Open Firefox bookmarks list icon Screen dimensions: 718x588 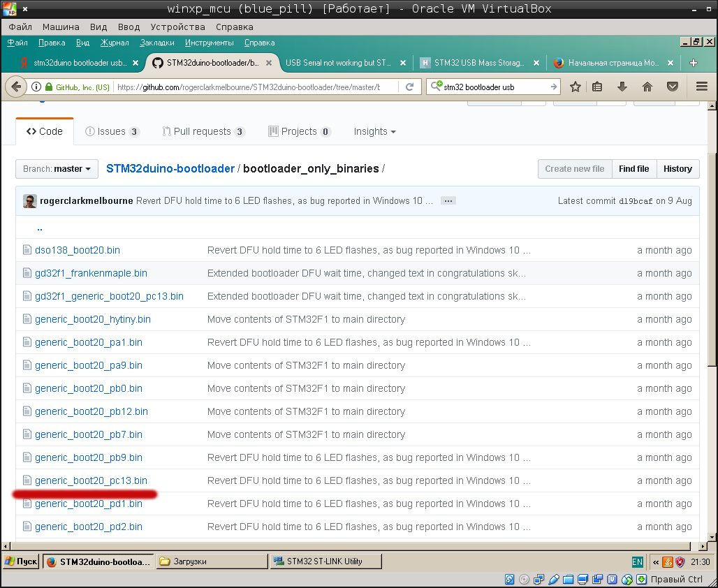[597, 87]
